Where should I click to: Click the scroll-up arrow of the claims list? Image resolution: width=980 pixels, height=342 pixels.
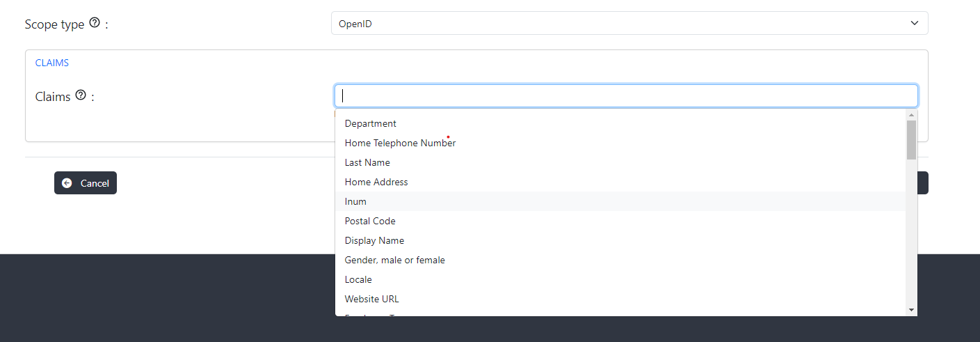tap(911, 115)
